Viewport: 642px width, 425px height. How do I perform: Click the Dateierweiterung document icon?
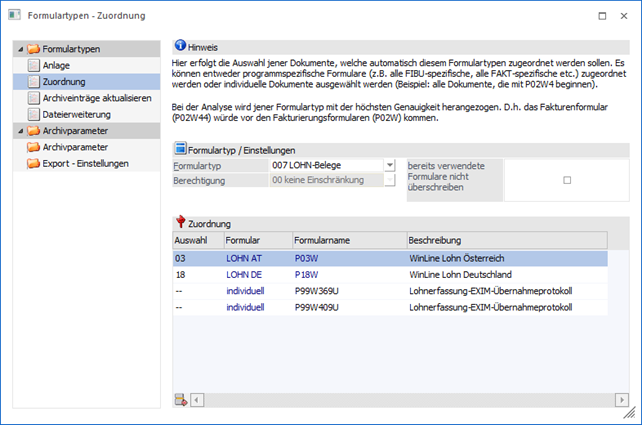[33, 114]
